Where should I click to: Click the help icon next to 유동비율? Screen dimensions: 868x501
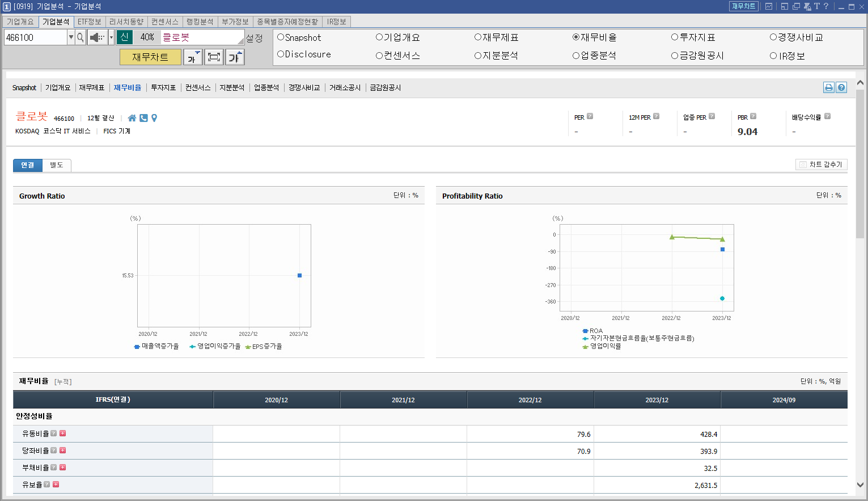click(53, 433)
